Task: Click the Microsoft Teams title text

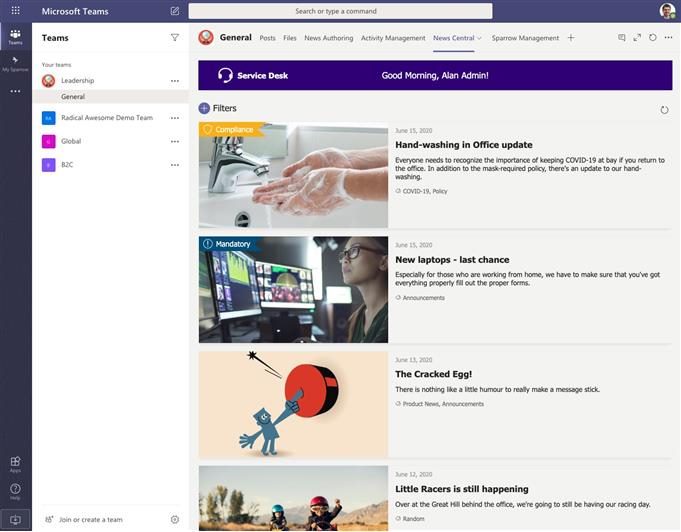Action: pyautogui.click(x=75, y=11)
